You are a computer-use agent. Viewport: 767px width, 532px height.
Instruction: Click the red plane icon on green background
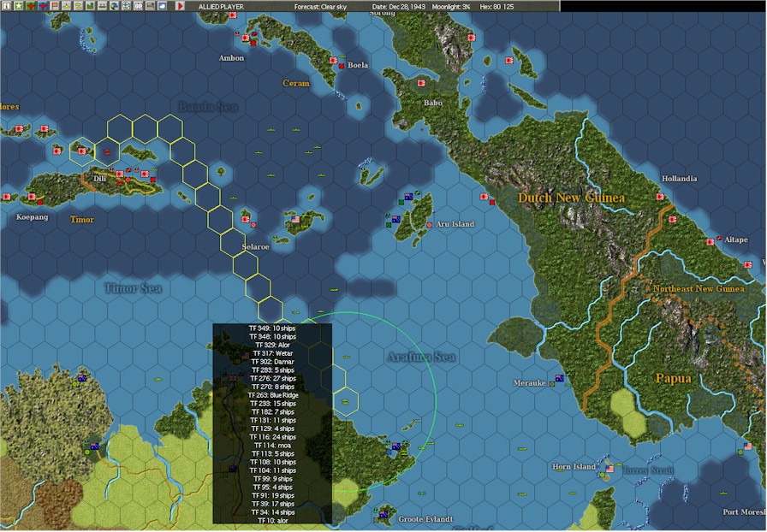pos(30,6)
